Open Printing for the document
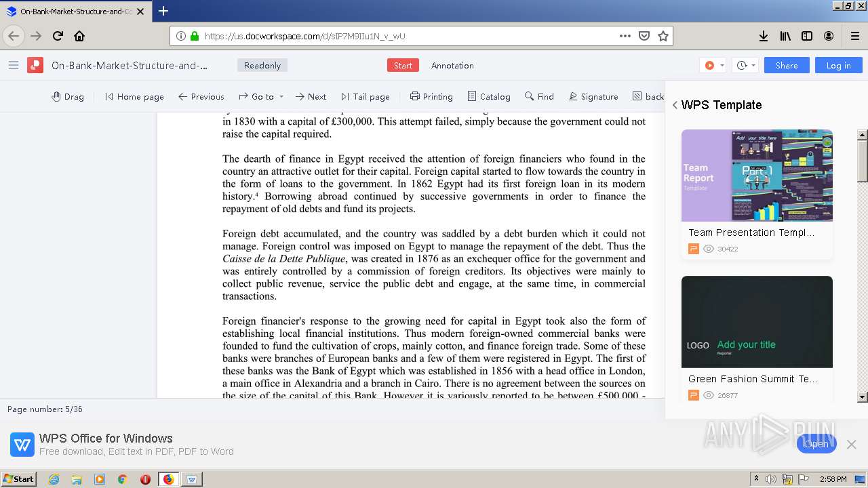868x488 pixels. (431, 96)
